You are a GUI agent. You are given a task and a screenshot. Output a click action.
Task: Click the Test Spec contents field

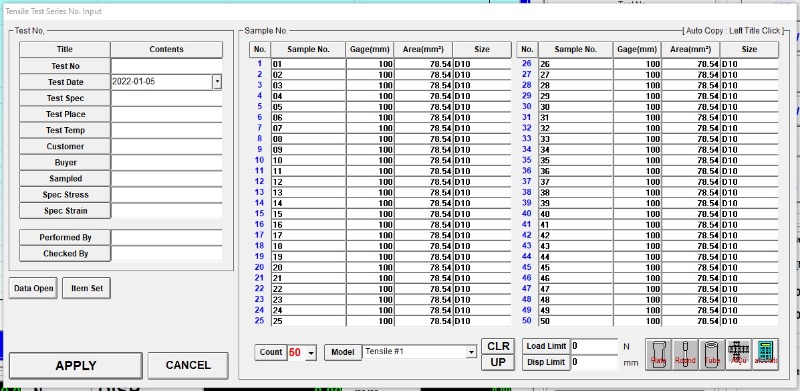[x=166, y=98]
